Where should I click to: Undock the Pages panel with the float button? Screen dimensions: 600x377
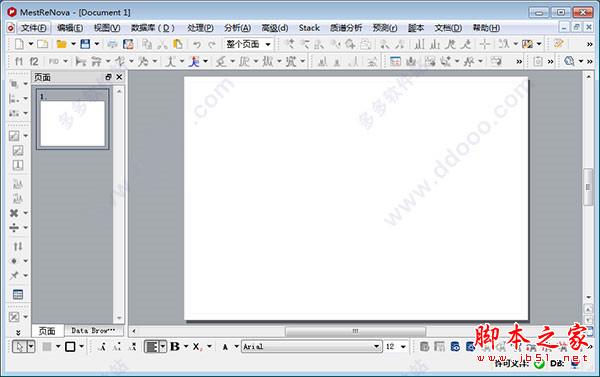pyautogui.click(x=108, y=77)
